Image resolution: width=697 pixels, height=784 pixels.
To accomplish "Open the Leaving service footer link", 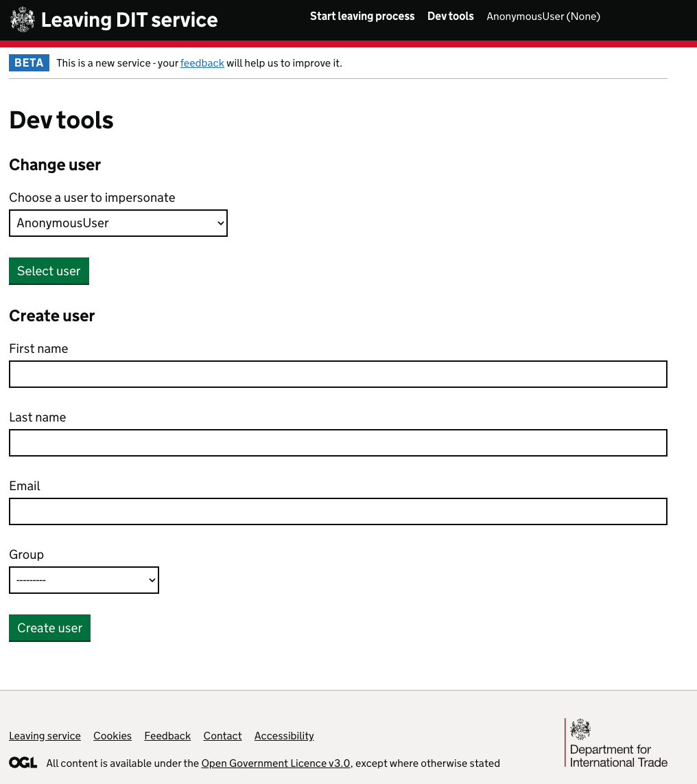I will coord(45,735).
